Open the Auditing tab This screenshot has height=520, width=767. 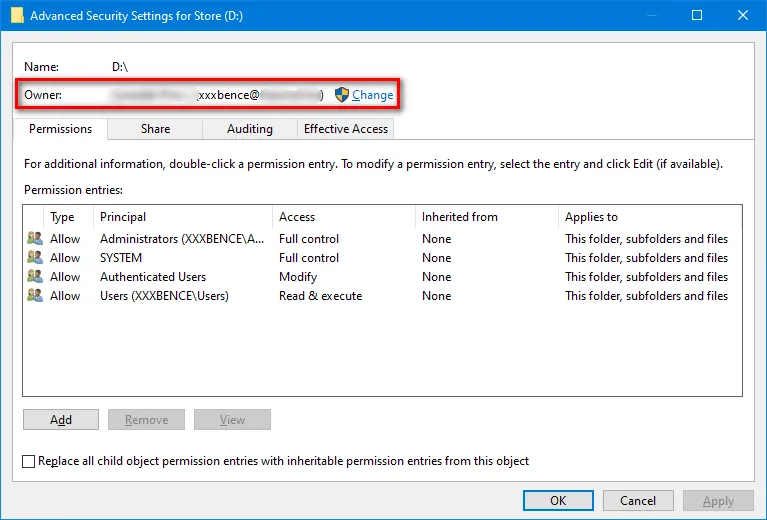tap(250, 129)
